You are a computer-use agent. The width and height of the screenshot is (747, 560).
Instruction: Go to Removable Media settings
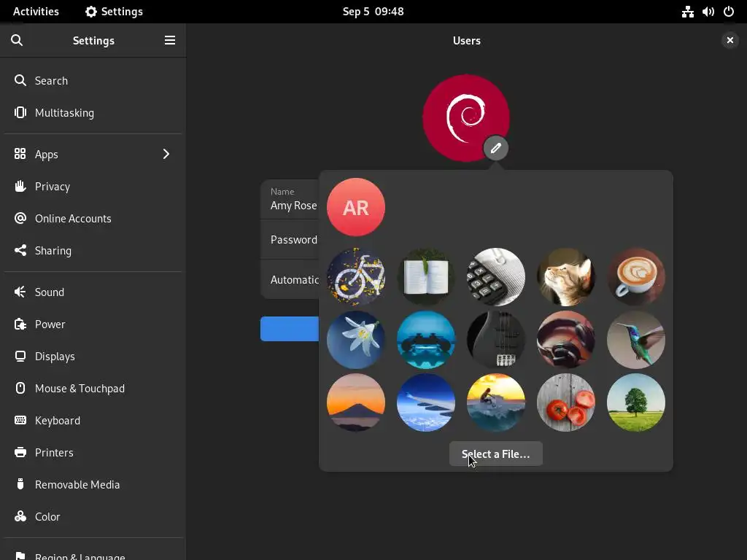[93, 485]
